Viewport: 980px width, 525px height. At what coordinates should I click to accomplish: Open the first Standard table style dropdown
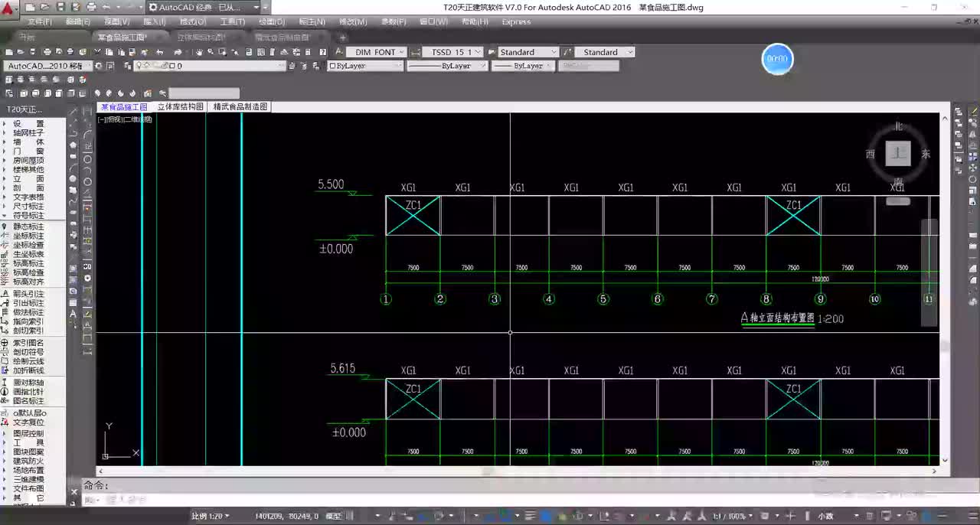pos(528,52)
